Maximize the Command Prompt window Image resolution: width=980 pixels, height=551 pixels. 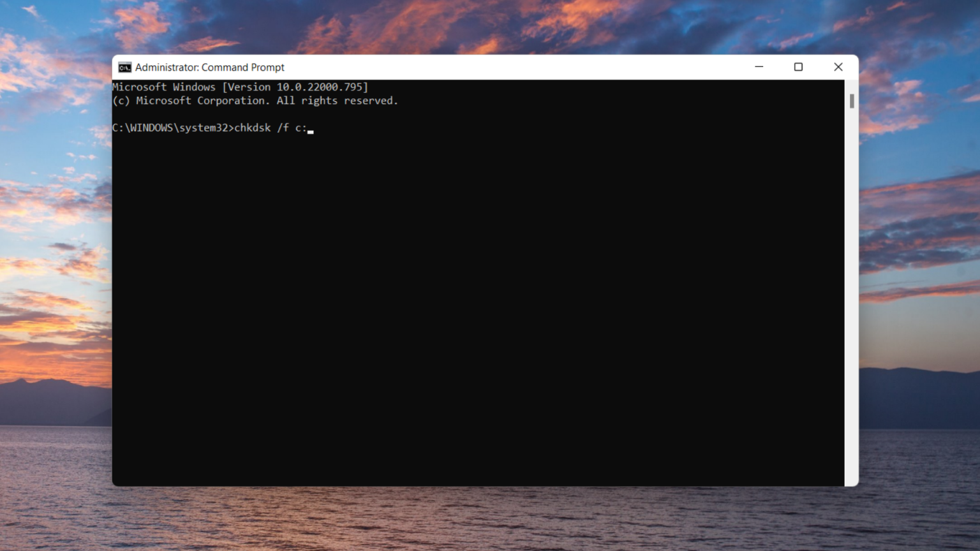point(798,67)
